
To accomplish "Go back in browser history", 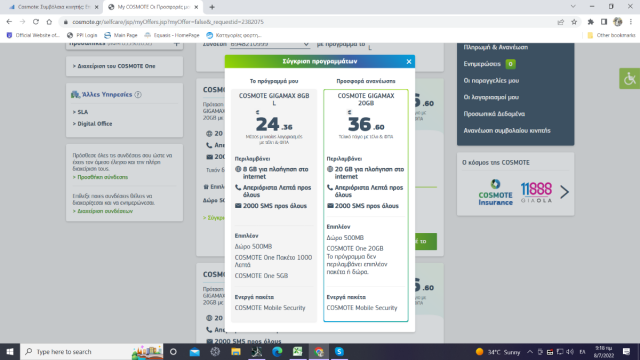I will (x=9, y=22).
